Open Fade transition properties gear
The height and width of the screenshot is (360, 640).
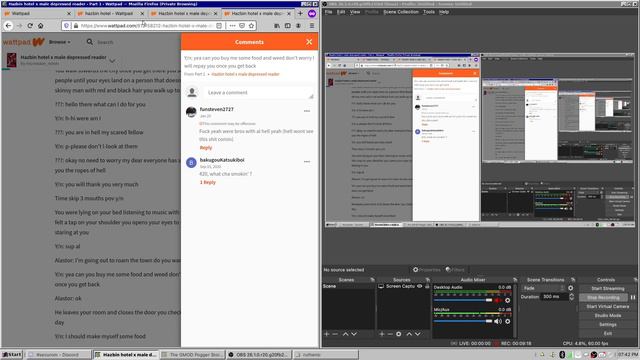click(571, 288)
